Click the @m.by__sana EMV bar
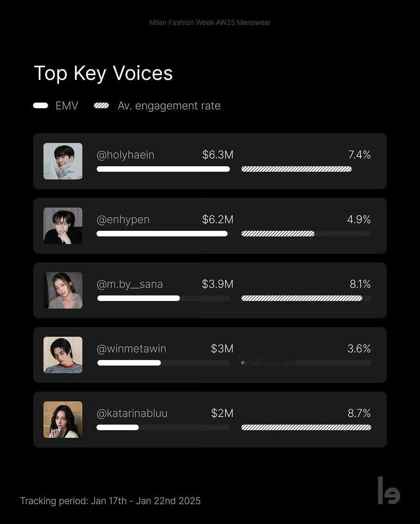Viewport: 420px width, 524px height. pyautogui.click(x=163, y=298)
